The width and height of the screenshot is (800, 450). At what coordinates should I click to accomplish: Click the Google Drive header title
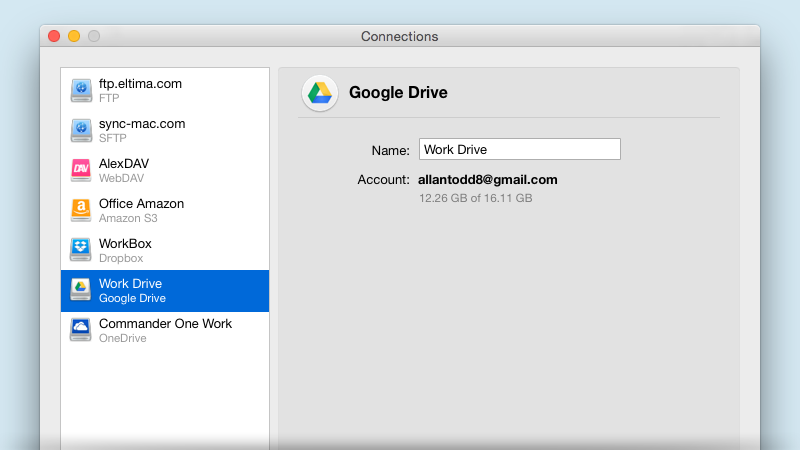pyautogui.click(x=398, y=92)
